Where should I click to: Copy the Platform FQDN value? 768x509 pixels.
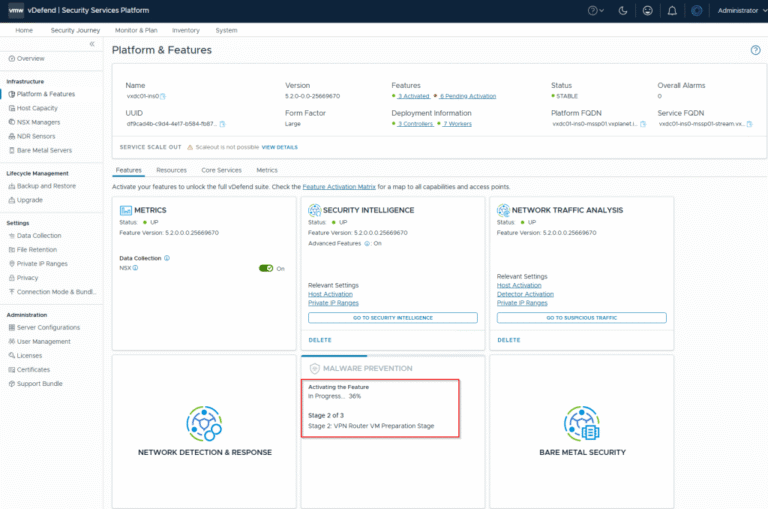[x=643, y=124]
